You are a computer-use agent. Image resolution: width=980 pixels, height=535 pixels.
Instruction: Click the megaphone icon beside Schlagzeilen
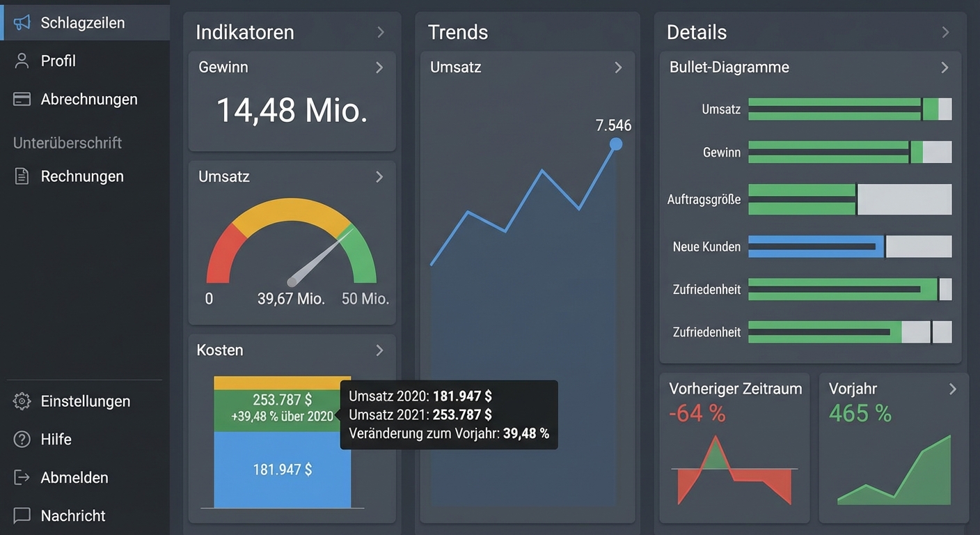[x=22, y=23]
